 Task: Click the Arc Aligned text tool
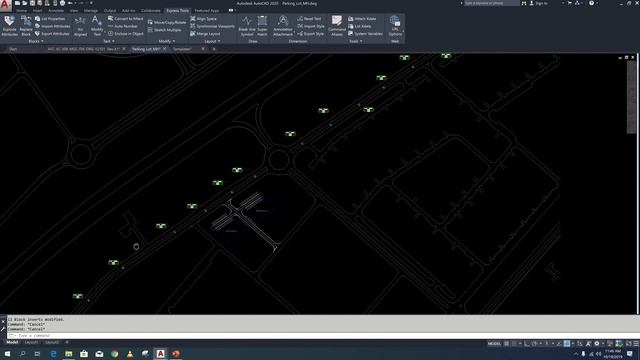[80, 26]
